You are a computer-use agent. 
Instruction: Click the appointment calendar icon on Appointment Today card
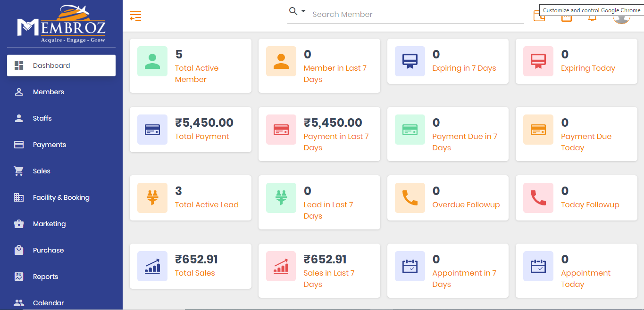538,266
